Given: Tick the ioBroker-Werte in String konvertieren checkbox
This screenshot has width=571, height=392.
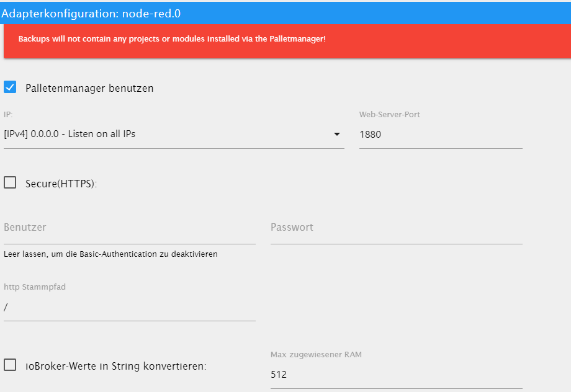Looking at the screenshot, I should coord(10,365).
